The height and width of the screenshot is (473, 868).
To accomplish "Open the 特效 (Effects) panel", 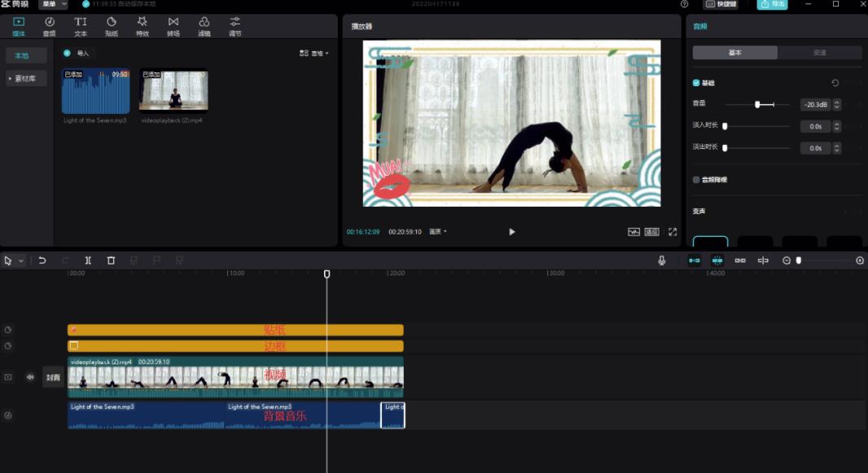I will pyautogui.click(x=142, y=26).
